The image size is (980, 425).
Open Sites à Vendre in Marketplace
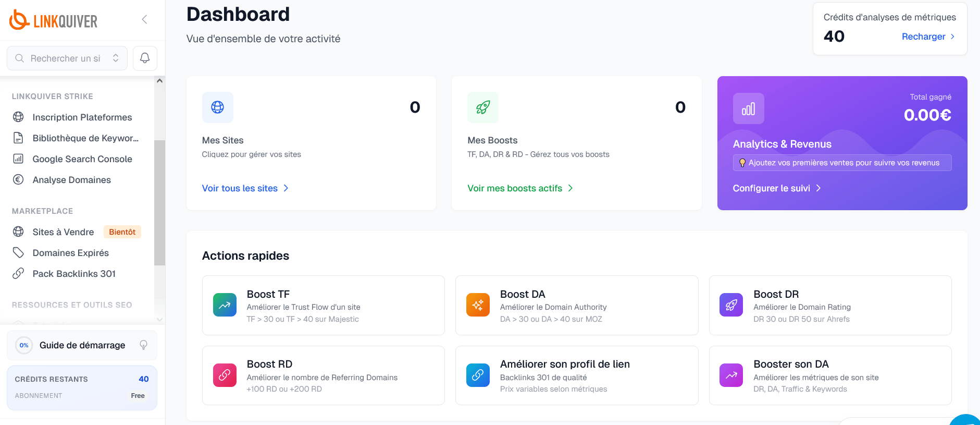coord(64,232)
